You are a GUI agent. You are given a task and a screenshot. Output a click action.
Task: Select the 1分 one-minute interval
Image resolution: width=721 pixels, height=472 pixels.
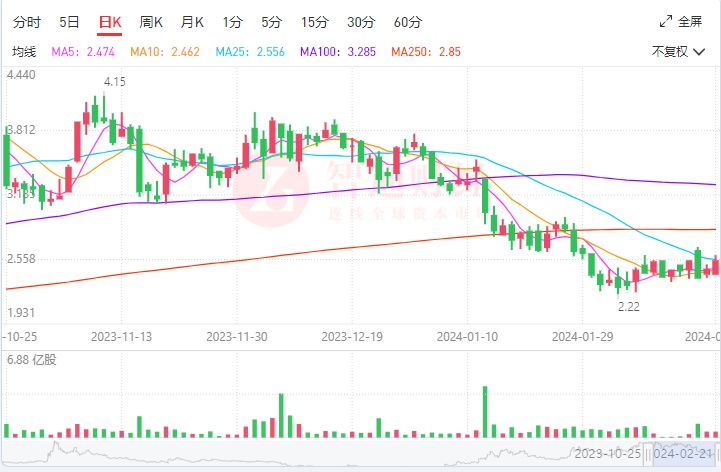point(233,22)
